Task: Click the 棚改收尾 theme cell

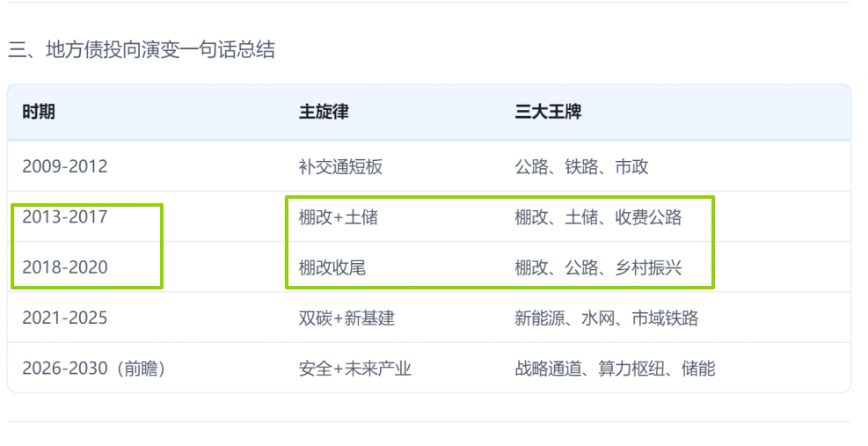Action: (x=332, y=267)
